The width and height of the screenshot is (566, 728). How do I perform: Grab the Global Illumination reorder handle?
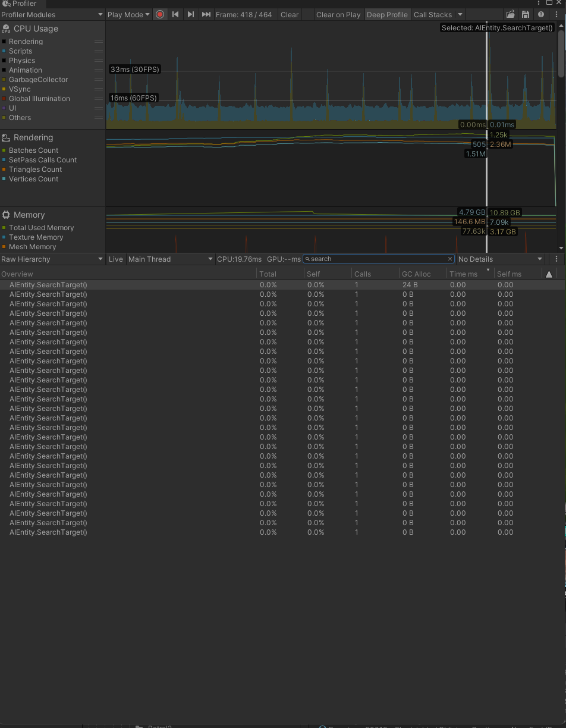tap(99, 99)
